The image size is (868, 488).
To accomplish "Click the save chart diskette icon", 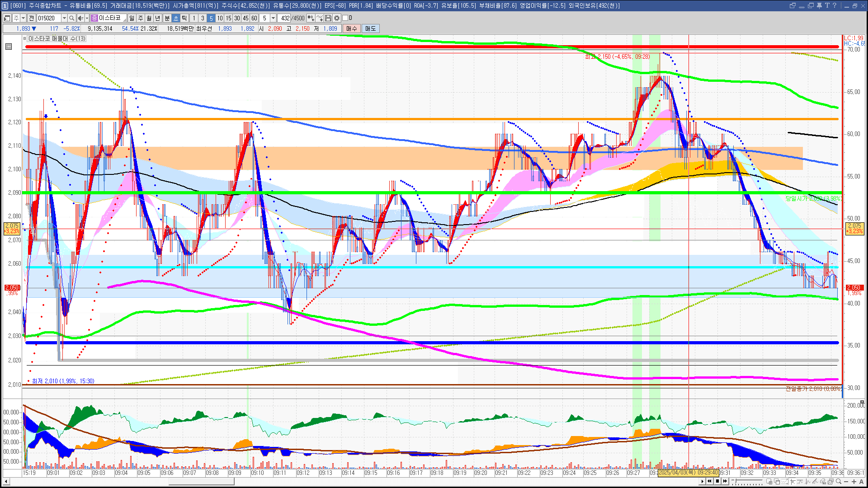I will (x=328, y=18).
